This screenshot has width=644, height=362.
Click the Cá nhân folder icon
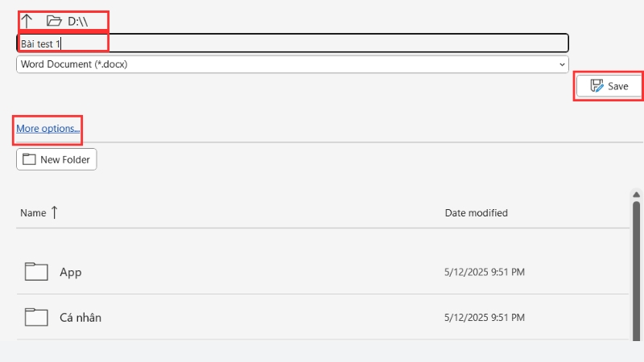(36, 317)
